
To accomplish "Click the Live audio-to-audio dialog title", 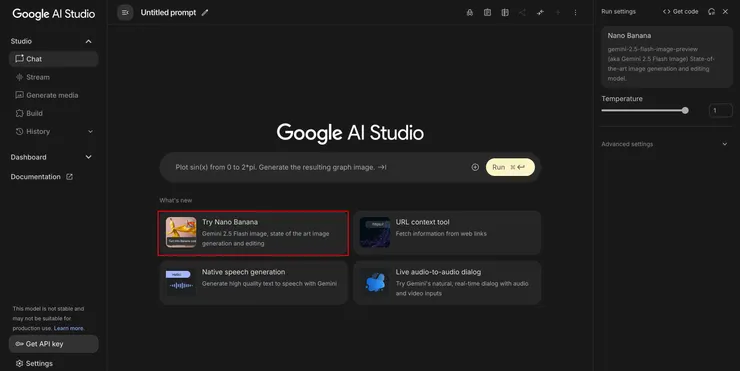I will 438,272.
